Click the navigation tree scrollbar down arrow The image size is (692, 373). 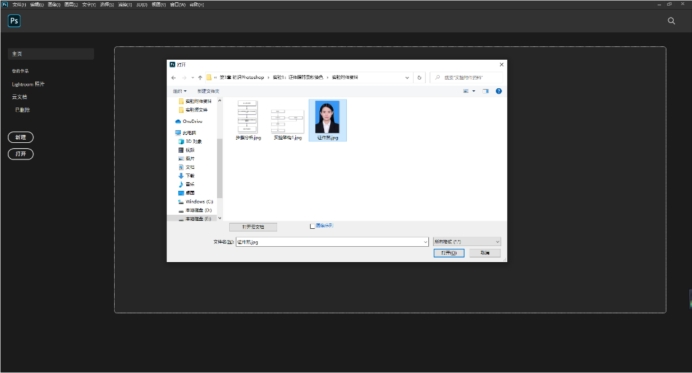click(x=220, y=218)
